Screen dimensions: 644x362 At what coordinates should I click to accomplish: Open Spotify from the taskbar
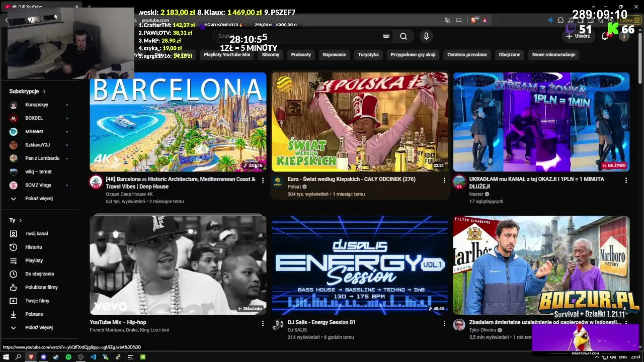[x=68, y=357]
